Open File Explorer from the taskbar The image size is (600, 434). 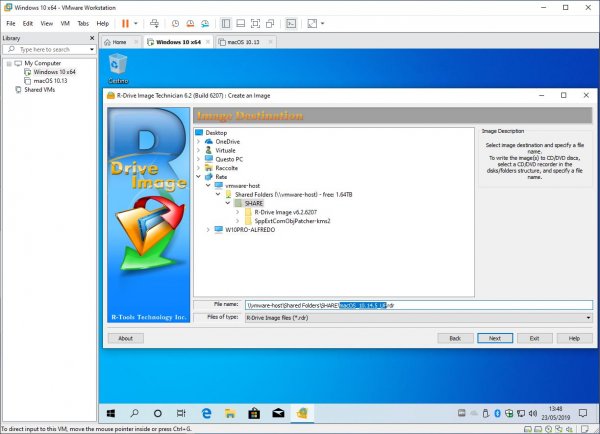230,413
